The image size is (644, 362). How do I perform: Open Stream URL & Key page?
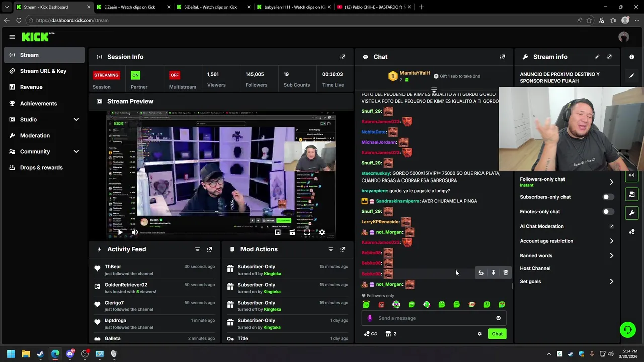[44, 71]
